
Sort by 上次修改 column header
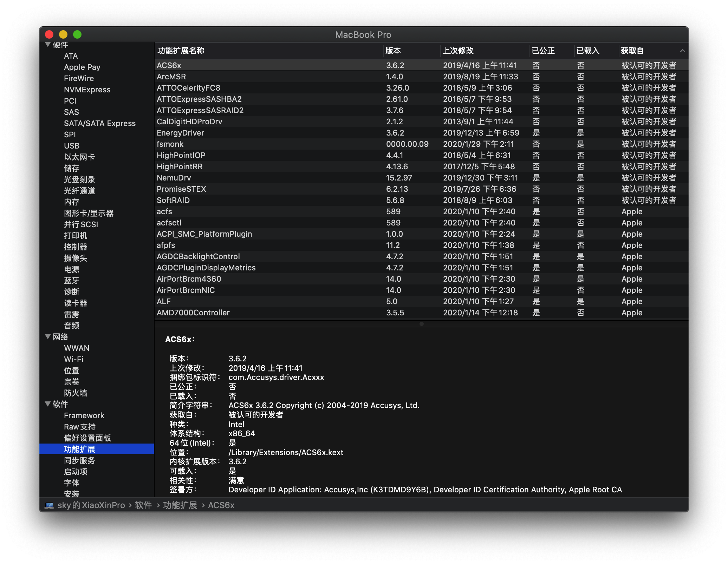485,51
